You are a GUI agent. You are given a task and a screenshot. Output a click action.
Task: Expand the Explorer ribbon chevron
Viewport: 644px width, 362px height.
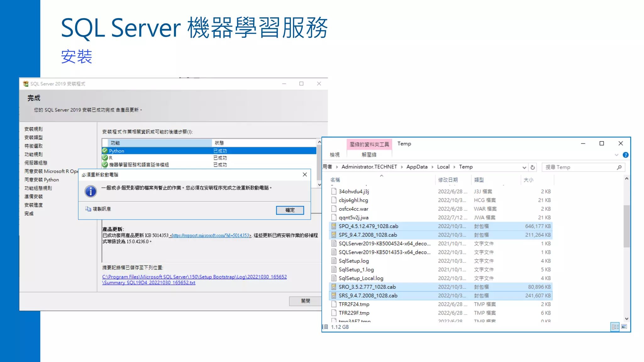(x=616, y=155)
